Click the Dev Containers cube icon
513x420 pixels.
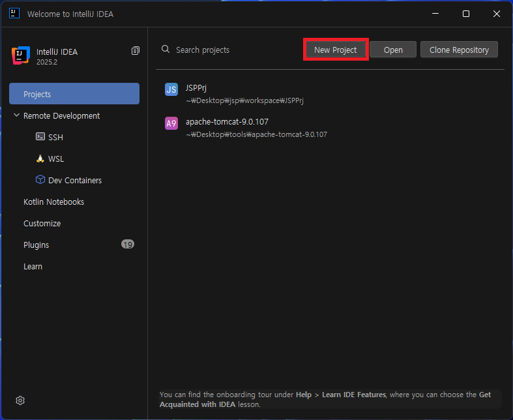[40, 180]
